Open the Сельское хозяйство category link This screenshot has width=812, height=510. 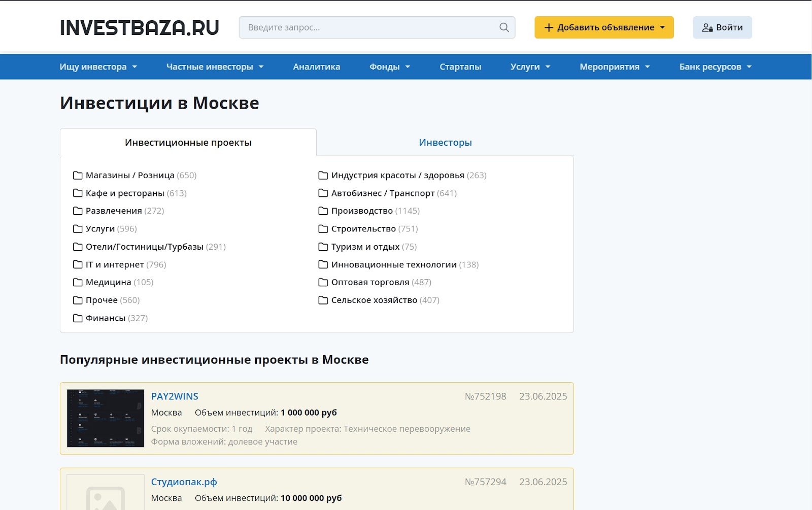coord(374,300)
